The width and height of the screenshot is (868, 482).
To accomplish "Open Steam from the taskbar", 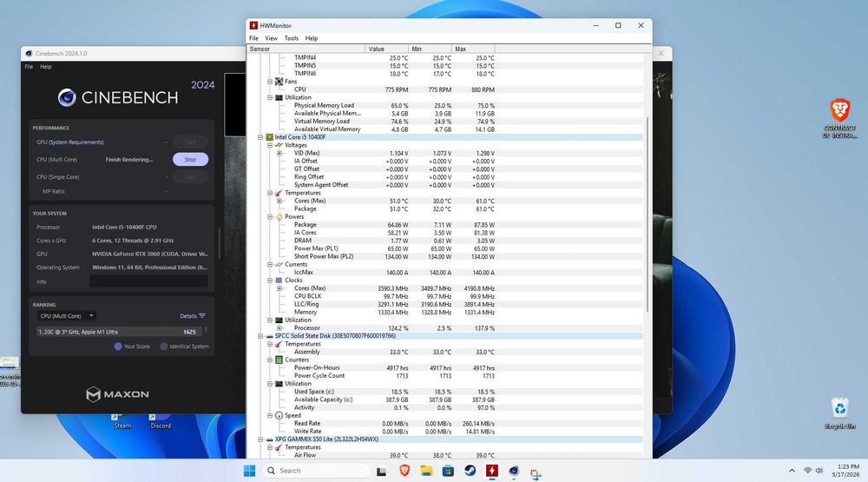I will click(470, 471).
